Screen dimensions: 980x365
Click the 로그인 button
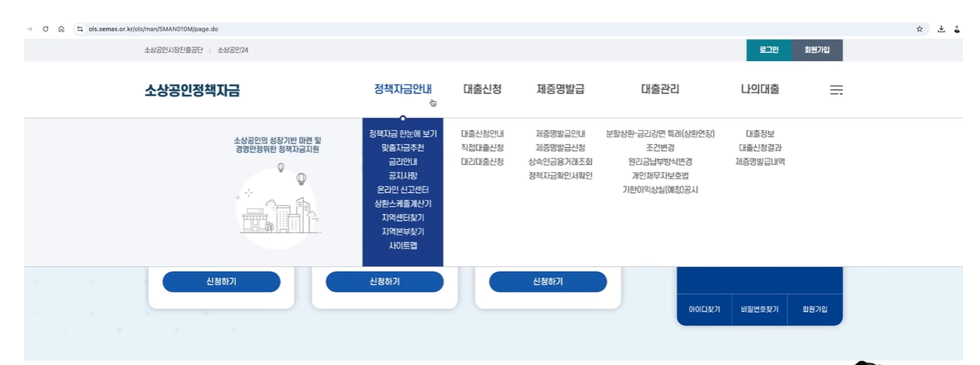[769, 50]
